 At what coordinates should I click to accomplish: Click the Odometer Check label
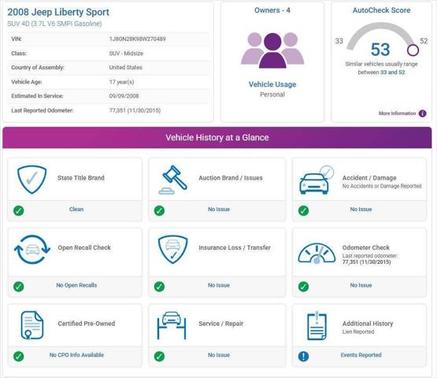(x=366, y=247)
